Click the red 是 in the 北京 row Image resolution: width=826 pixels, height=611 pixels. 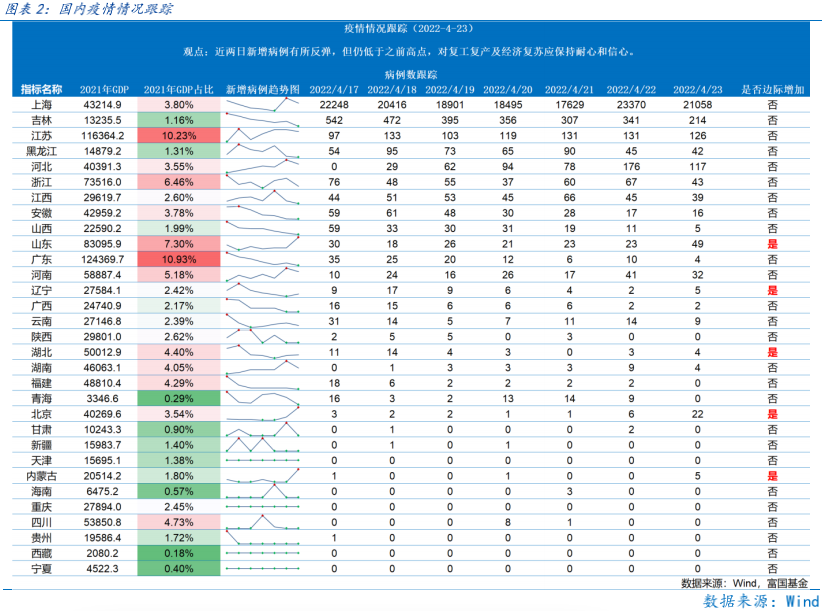(772, 414)
